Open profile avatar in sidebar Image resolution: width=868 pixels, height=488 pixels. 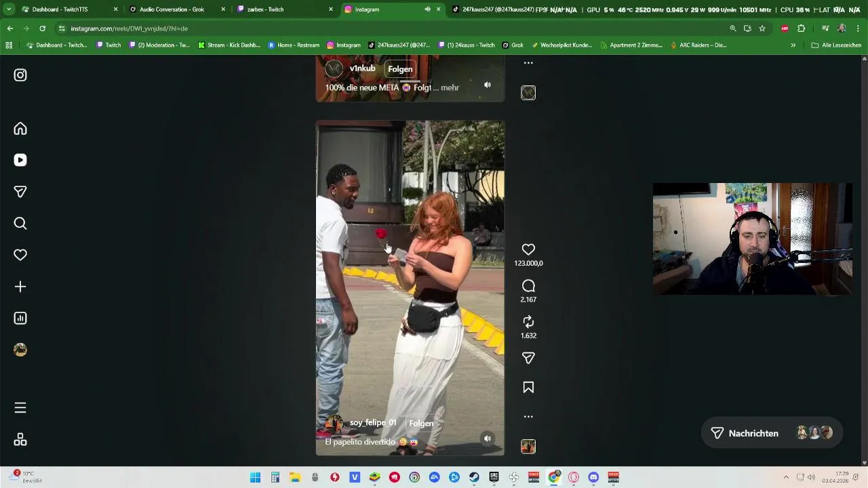pos(20,350)
